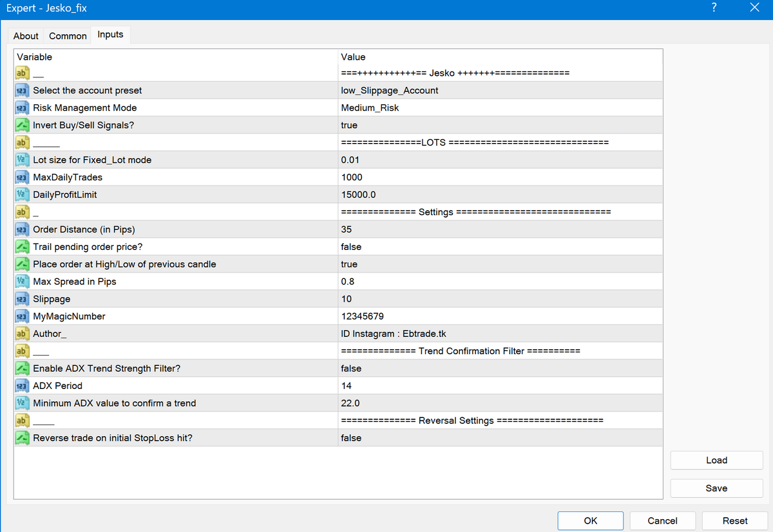The image size is (773, 532).
Task: Click the integer icon beside MyMagicNumber
Action: 22,316
